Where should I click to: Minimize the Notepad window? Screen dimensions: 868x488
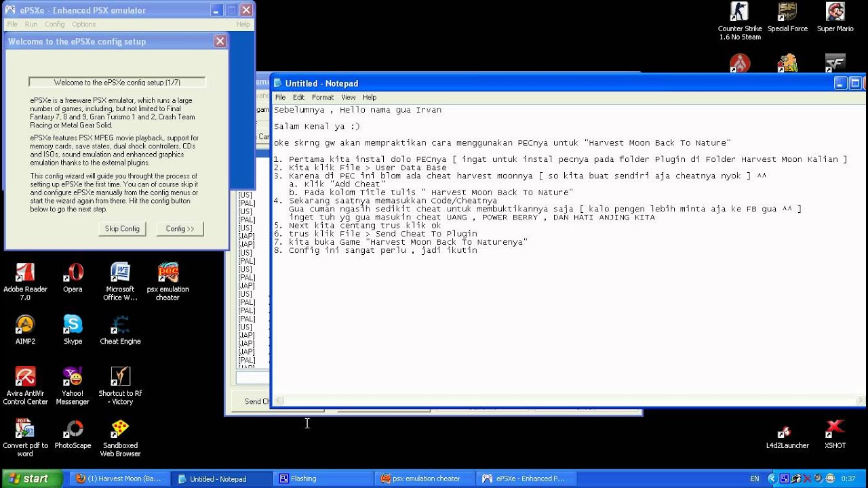[x=840, y=83]
